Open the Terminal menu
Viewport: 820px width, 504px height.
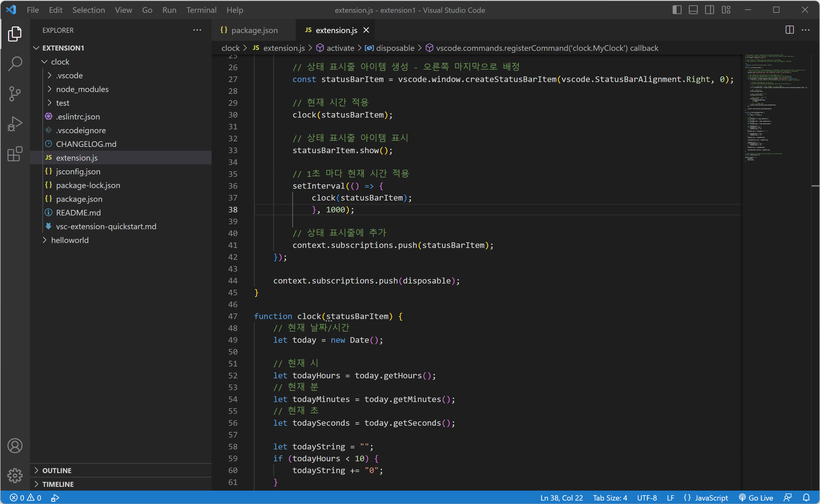tap(201, 10)
